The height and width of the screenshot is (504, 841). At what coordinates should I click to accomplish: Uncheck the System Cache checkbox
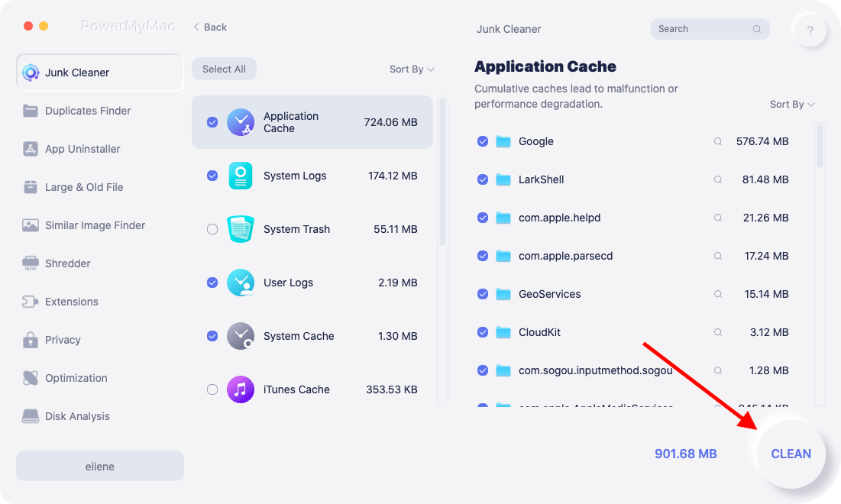point(212,336)
